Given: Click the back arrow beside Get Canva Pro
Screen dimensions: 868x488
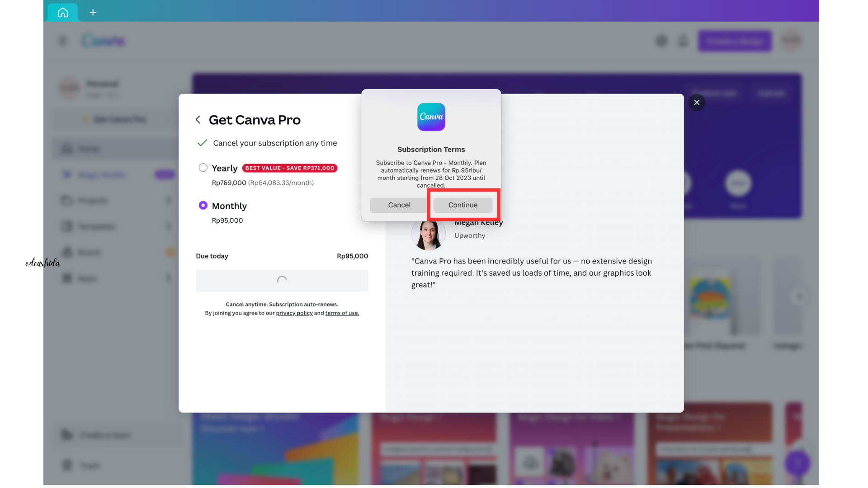Looking at the screenshot, I should (x=198, y=120).
